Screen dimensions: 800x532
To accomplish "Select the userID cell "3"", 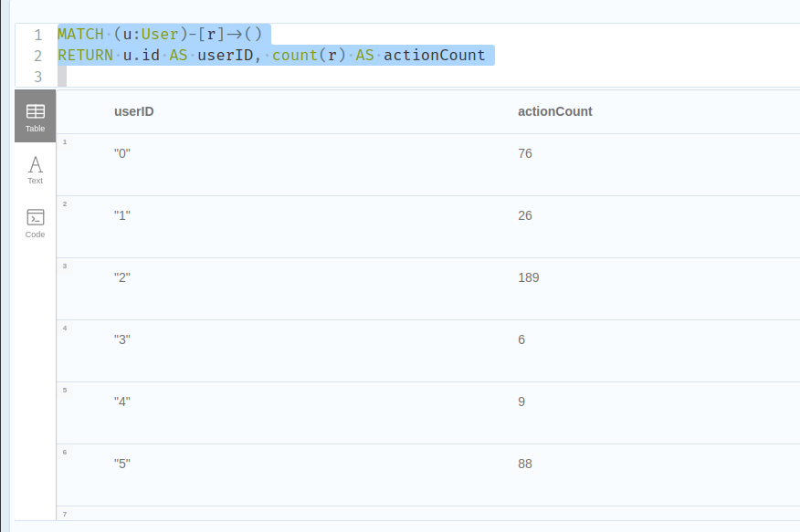I will click(x=122, y=339).
